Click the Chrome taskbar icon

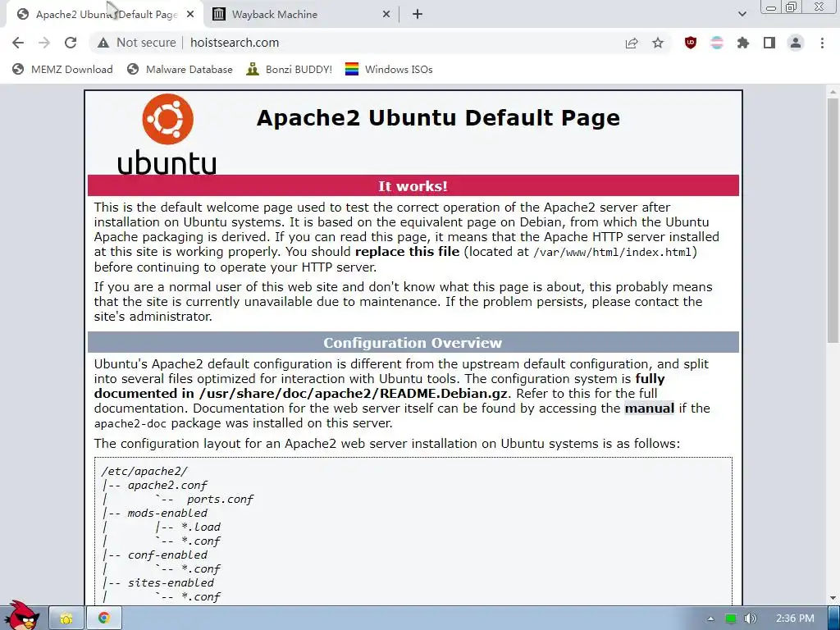pos(104,619)
